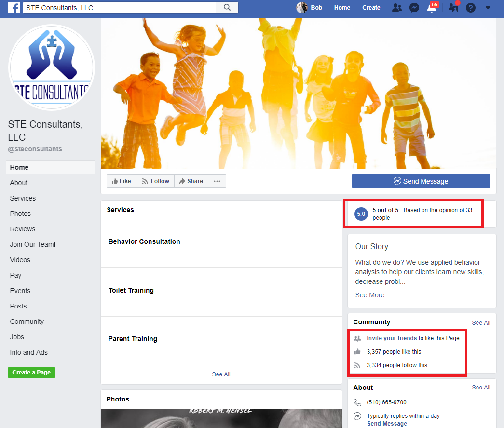Click 3,334 people follow this
This screenshot has height=428, width=504.
click(x=397, y=365)
